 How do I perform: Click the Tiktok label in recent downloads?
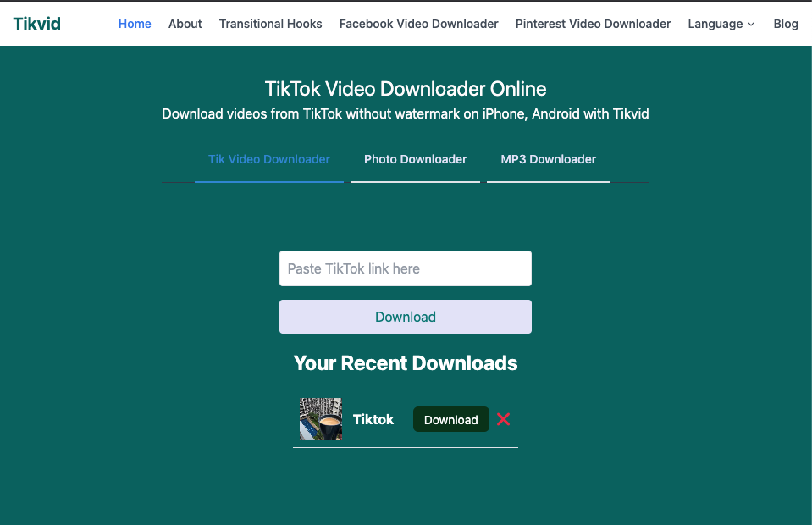(x=373, y=419)
